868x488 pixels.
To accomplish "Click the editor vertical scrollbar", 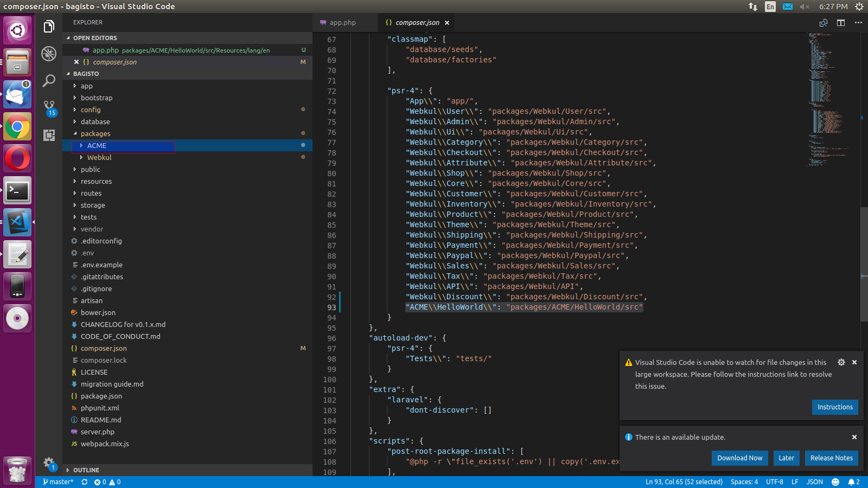I will click(x=864, y=264).
